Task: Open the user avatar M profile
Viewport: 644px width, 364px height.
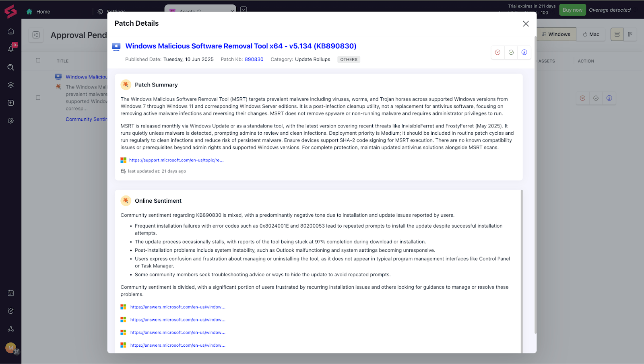Action: [x=11, y=348]
